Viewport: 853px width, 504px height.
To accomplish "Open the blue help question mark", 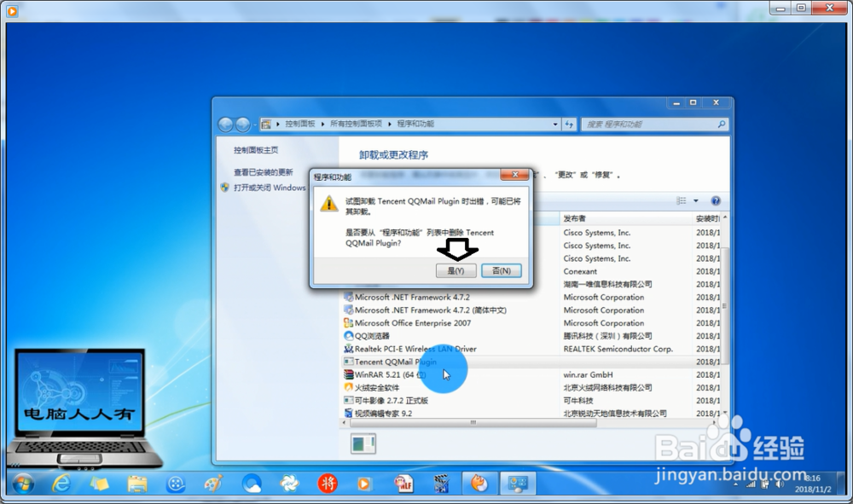I will (x=716, y=200).
